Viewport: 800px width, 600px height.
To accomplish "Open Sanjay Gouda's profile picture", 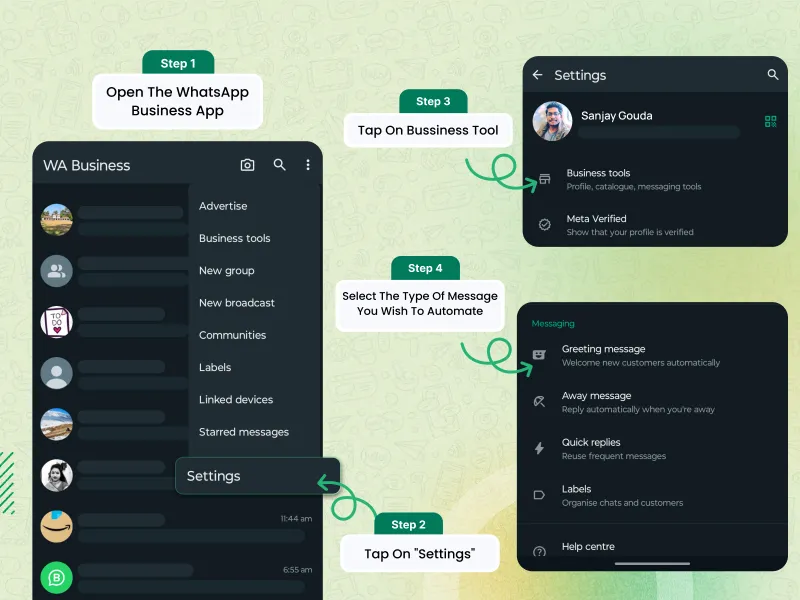I will coord(552,122).
